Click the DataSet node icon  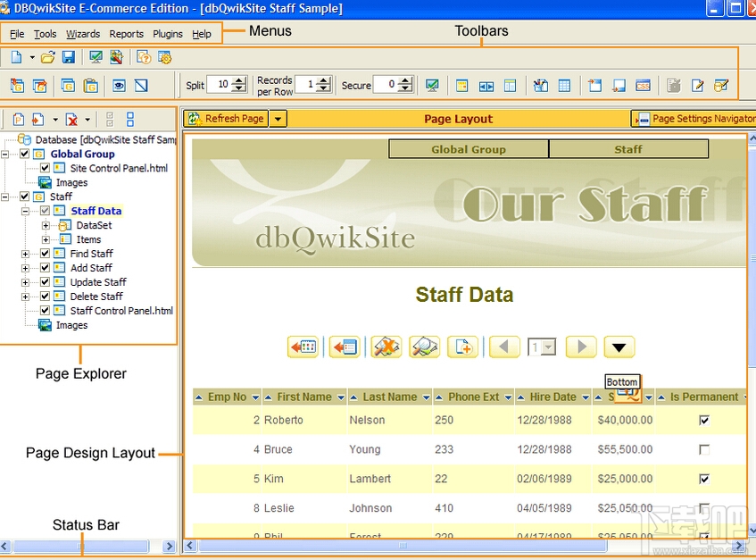point(64,225)
